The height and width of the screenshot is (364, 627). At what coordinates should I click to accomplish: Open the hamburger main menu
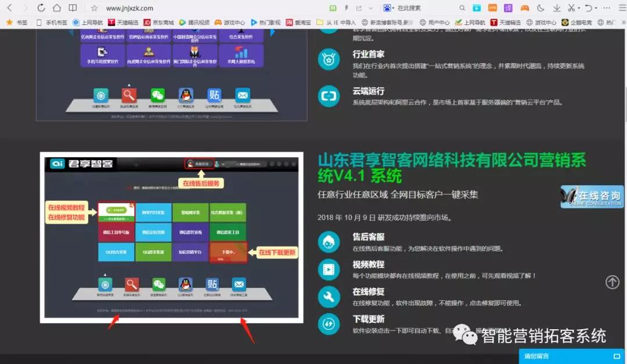tap(622, 8)
